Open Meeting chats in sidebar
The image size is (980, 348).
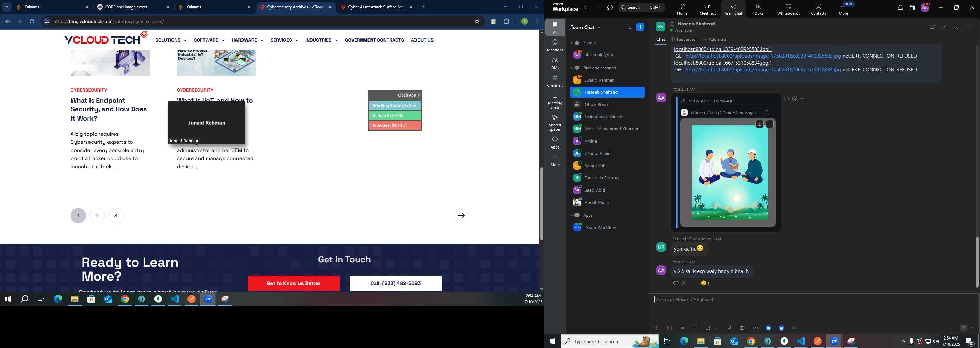click(x=555, y=101)
